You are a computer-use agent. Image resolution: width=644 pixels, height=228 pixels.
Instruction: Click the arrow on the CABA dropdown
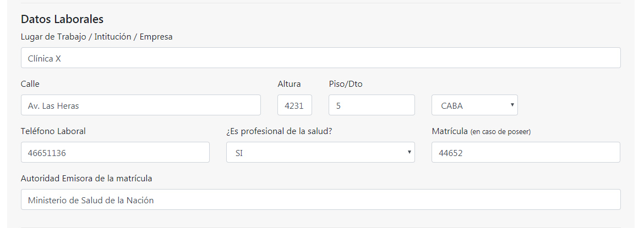(512, 104)
